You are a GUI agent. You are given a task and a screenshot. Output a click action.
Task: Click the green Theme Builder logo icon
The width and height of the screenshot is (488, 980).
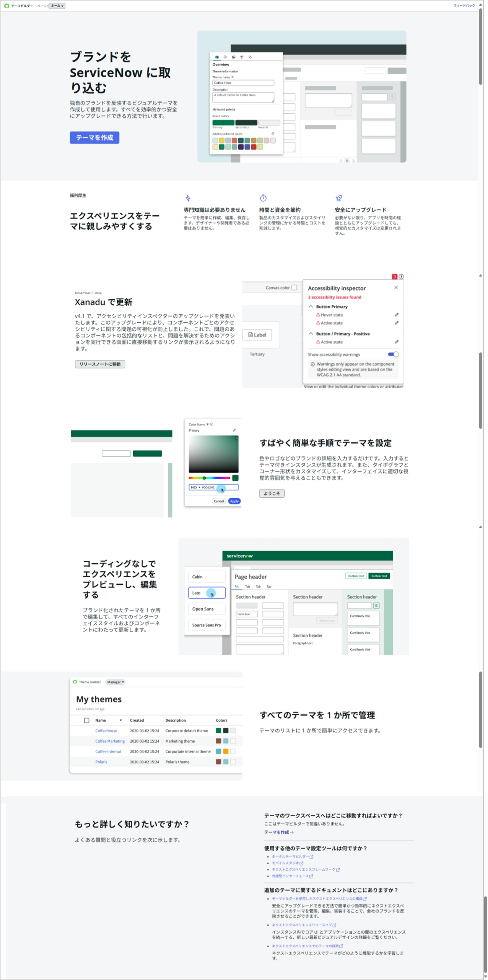[7, 6]
